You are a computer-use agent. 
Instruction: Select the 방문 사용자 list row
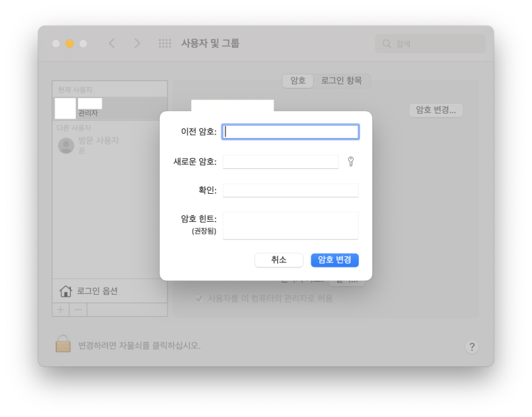[x=110, y=145]
